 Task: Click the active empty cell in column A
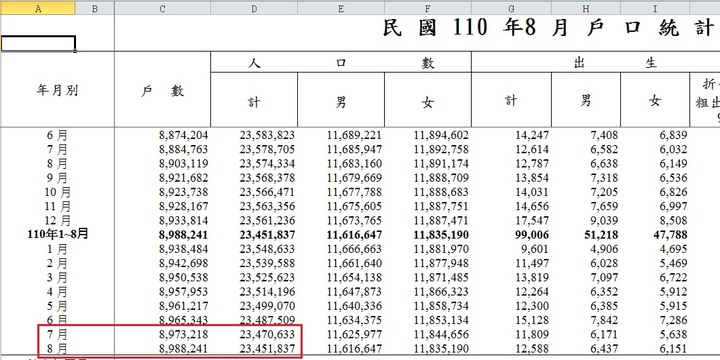(x=38, y=44)
